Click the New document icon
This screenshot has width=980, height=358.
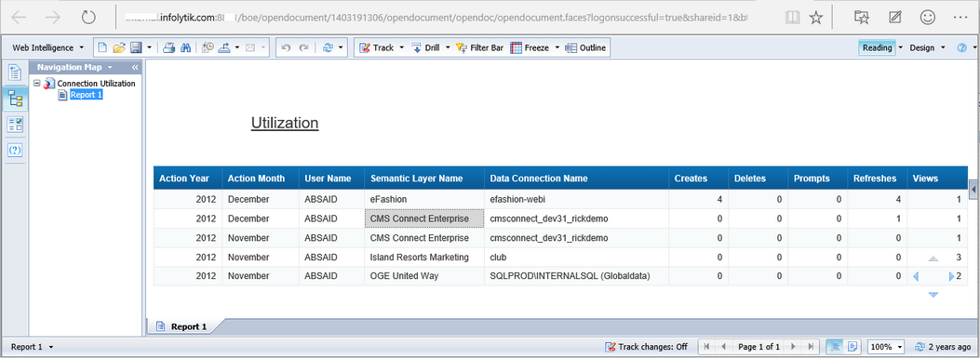point(103,47)
